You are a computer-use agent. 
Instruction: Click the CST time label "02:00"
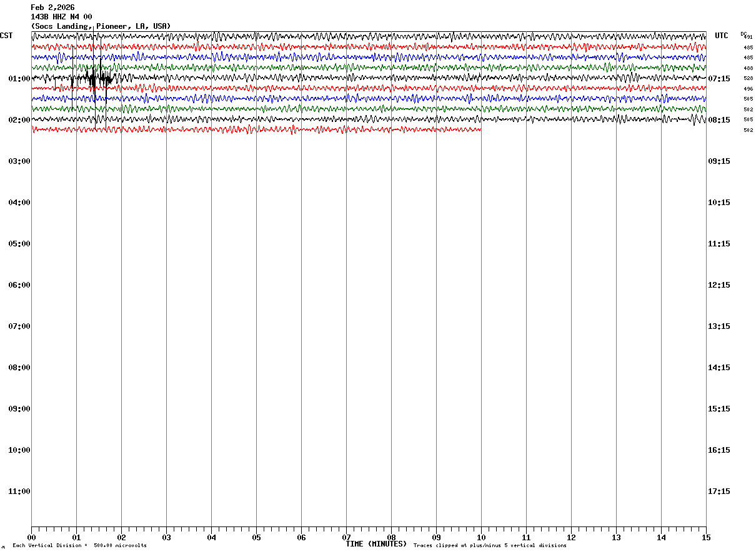19,120
